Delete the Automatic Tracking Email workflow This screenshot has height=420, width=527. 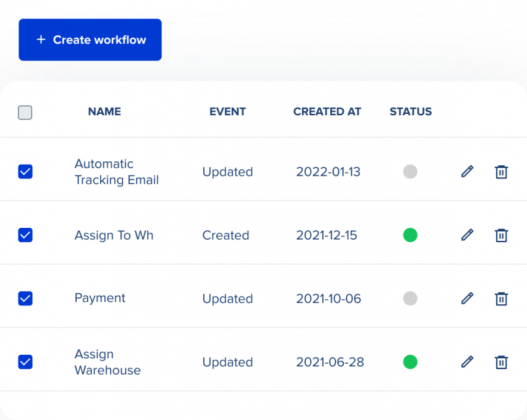tap(501, 172)
